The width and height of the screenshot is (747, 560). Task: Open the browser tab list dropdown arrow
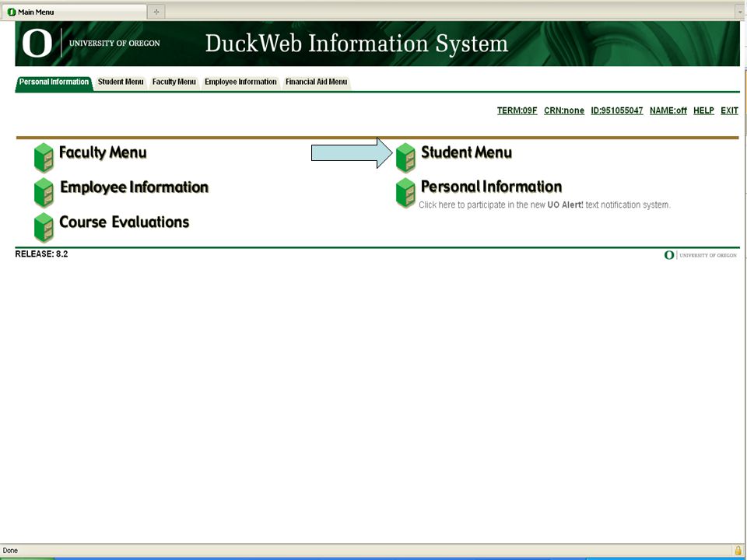click(x=740, y=12)
